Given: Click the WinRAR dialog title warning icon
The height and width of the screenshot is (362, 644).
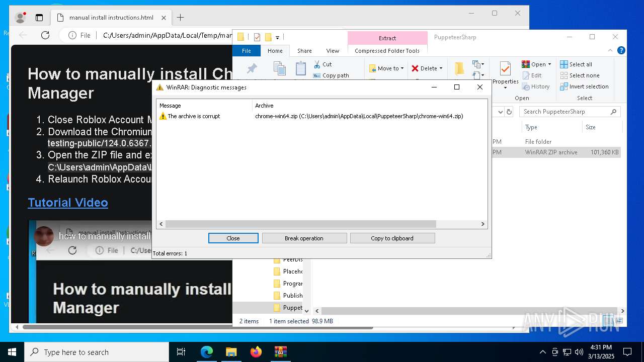Looking at the screenshot, I should (160, 87).
